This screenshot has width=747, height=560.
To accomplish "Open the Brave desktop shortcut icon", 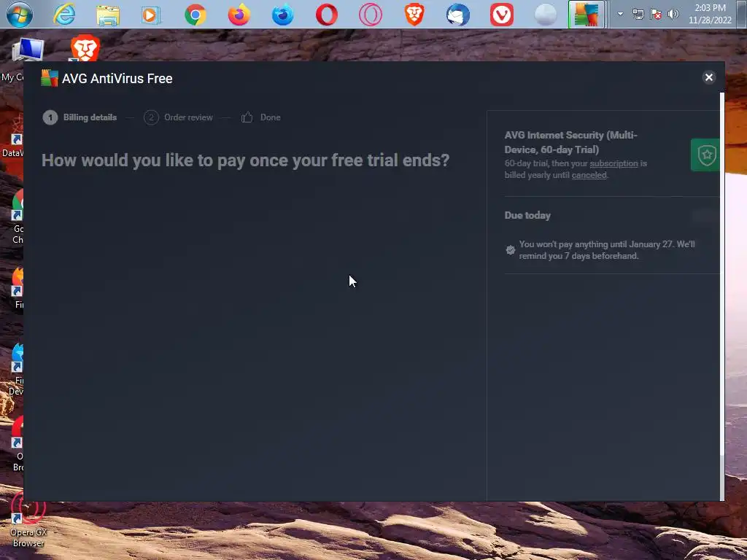I will pos(85,47).
